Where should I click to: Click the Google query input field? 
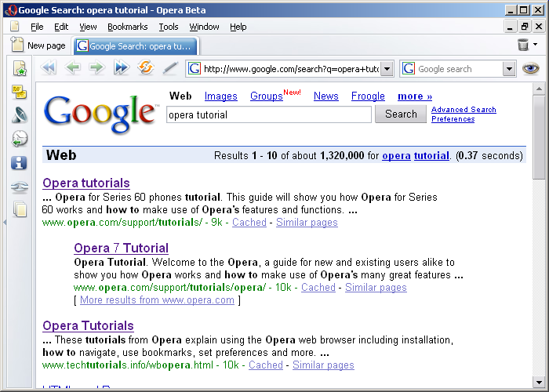[268, 114]
